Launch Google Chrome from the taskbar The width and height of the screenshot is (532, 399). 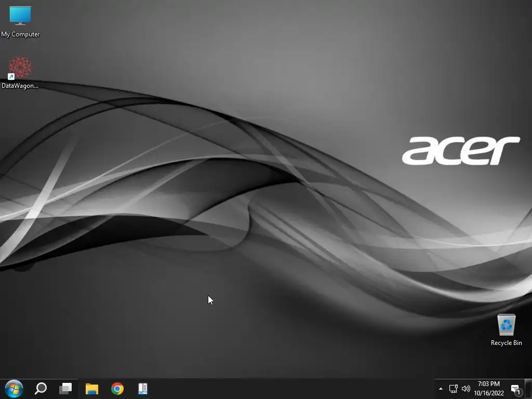coord(117,389)
